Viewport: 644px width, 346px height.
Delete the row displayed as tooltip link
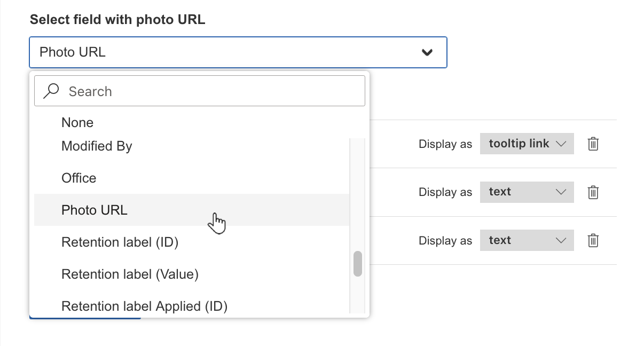coord(593,144)
